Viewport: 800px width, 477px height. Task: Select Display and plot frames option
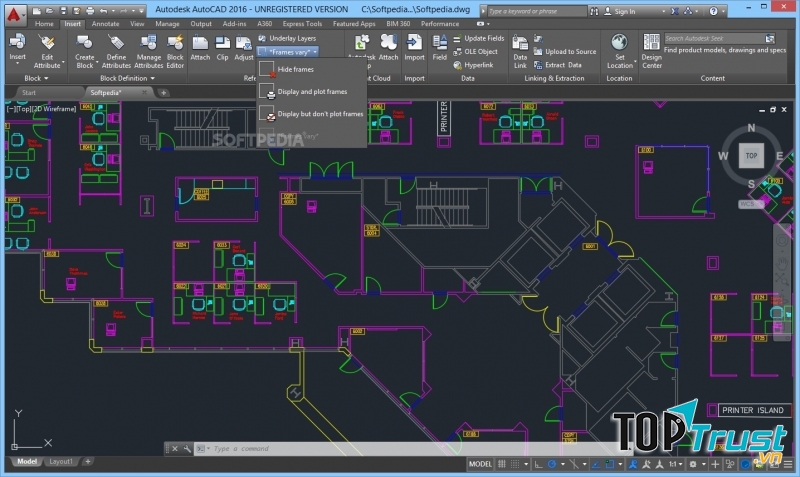point(311,91)
